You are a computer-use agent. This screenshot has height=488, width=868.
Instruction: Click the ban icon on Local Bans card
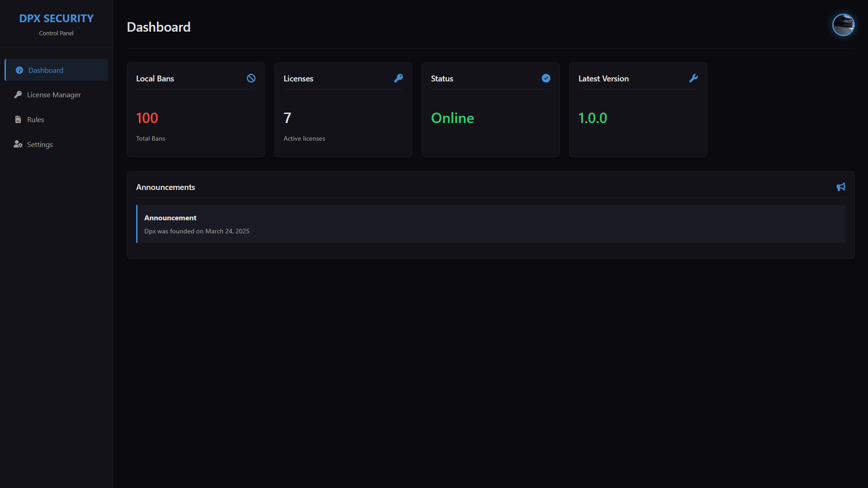tap(251, 78)
